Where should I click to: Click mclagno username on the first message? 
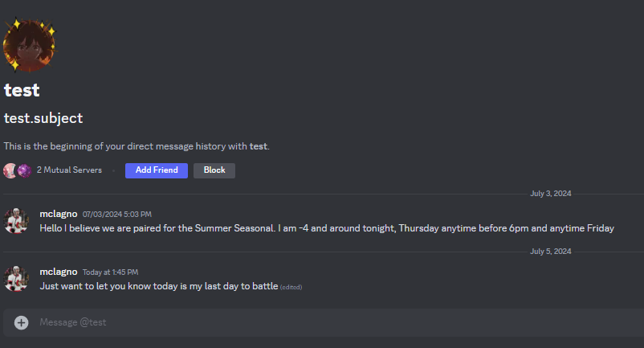[x=59, y=214]
